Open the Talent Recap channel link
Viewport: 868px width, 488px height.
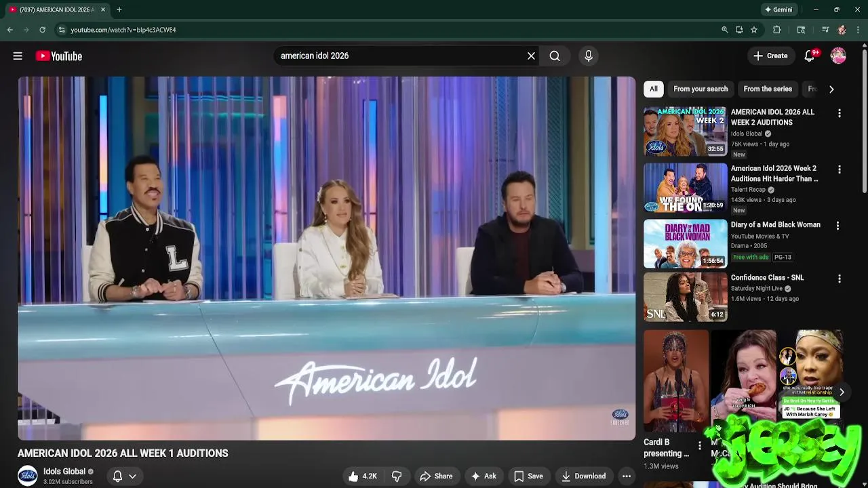click(x=748, y=190)
